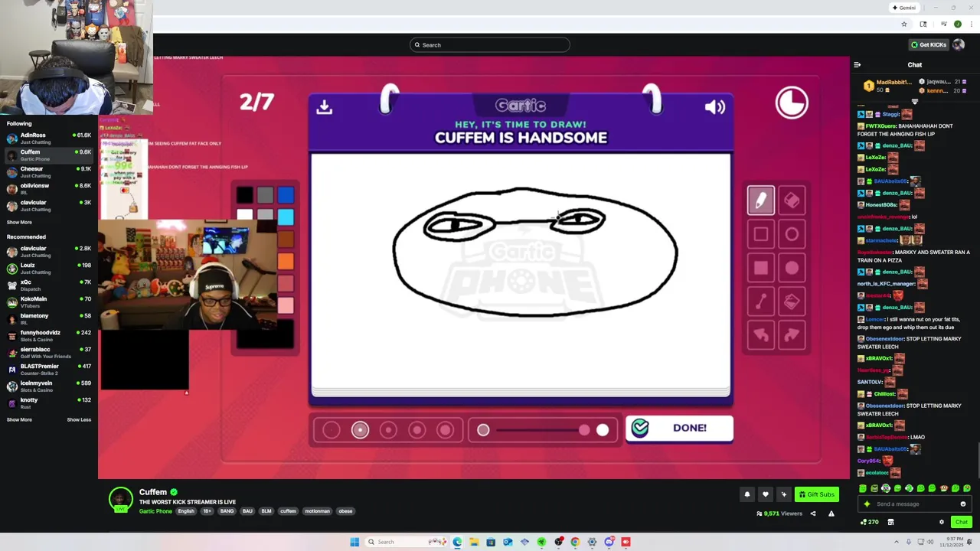The width and height of the screenshot is (980, 551).
Task: Select the smallest brush size
Action: point(332,431)
